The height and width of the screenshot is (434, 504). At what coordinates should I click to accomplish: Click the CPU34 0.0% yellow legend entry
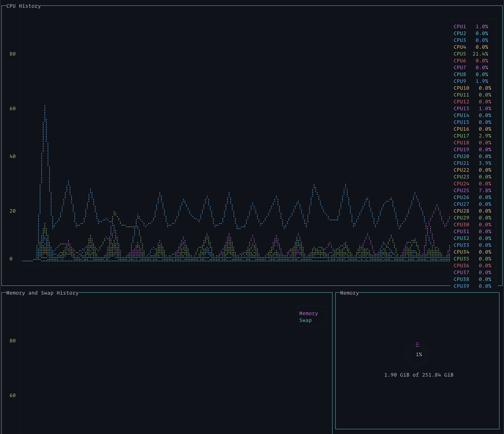[x=472, y=252]
